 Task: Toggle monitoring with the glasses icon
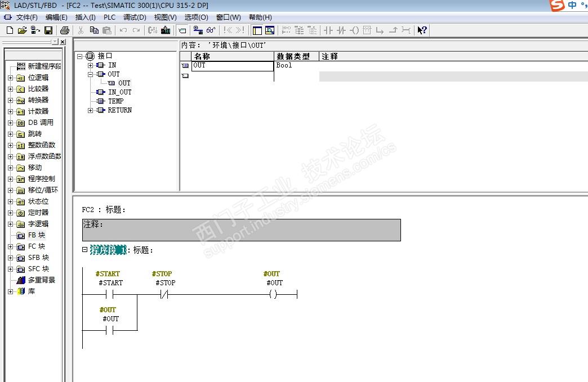211,30
